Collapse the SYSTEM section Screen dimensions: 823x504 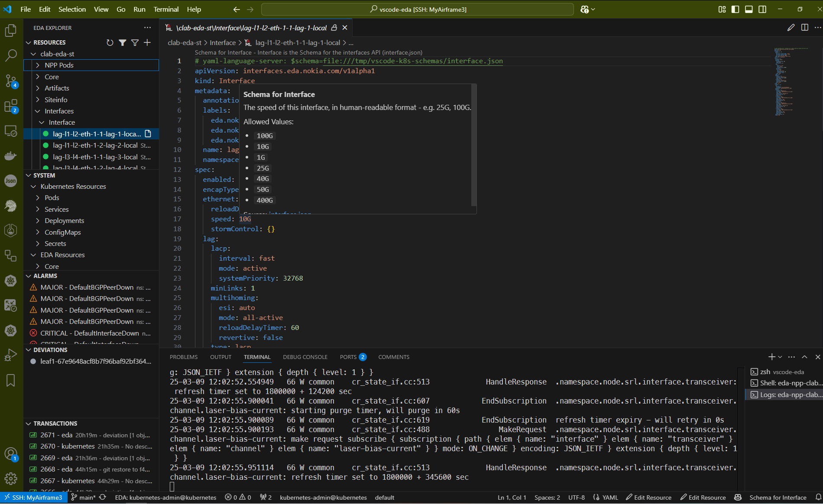click(29, 175)
